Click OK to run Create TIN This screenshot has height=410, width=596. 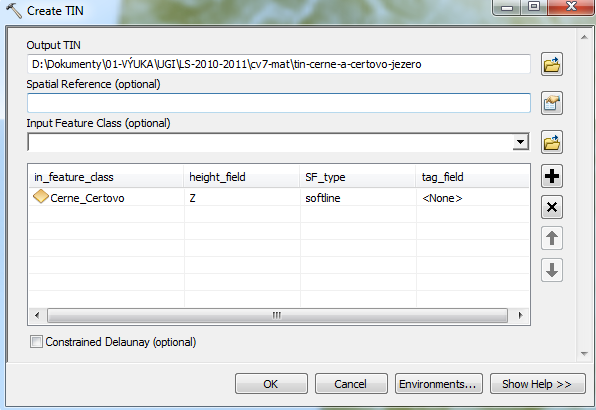pyautogui.click(x=271, y=384)
